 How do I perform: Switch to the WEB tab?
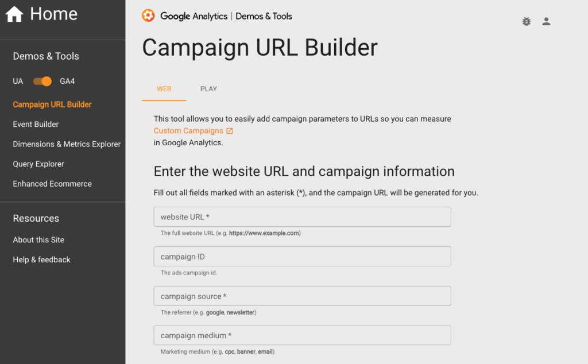tap(164, 89)
